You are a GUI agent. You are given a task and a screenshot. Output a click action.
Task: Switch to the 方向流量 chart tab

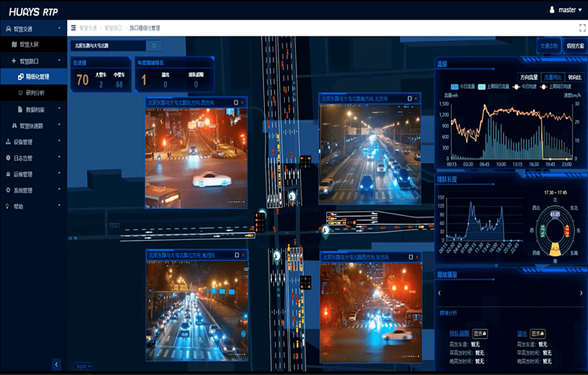click(x=528, y=77)
